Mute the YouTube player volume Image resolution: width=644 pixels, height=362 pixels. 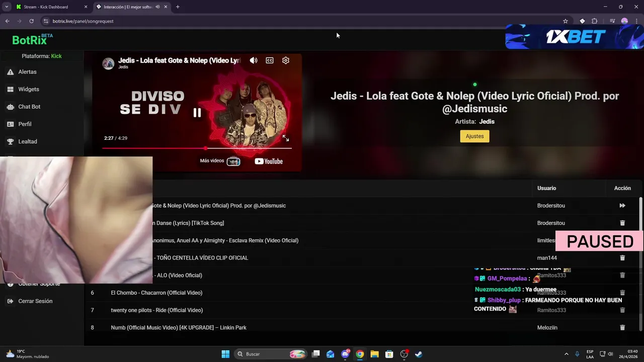(x=254, y=60)
